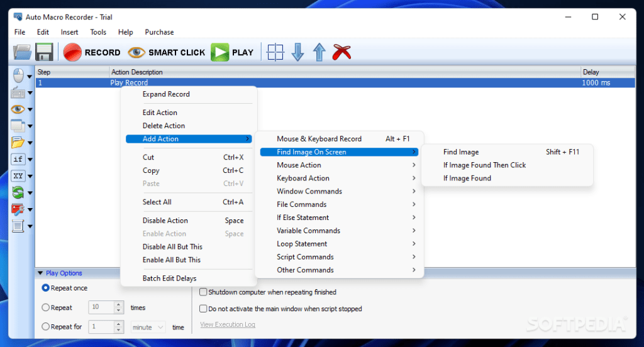
Task: Select the Repeat for radio button
Action: tap(45, 326)
